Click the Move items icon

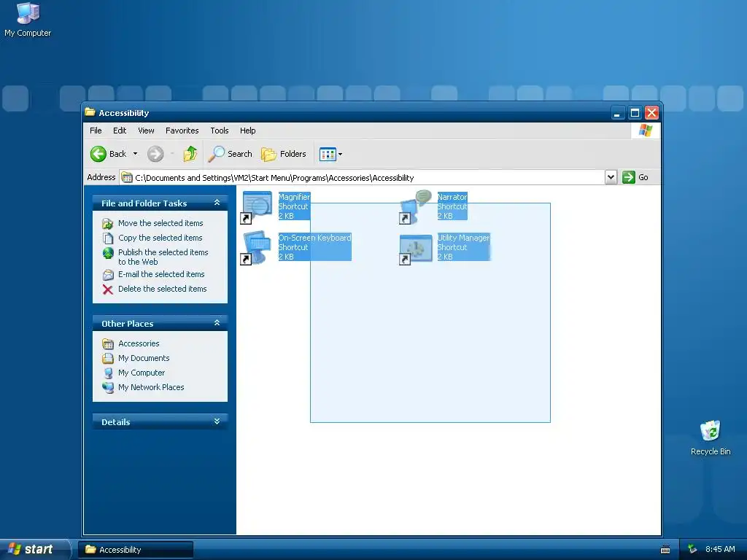point(108,223)
